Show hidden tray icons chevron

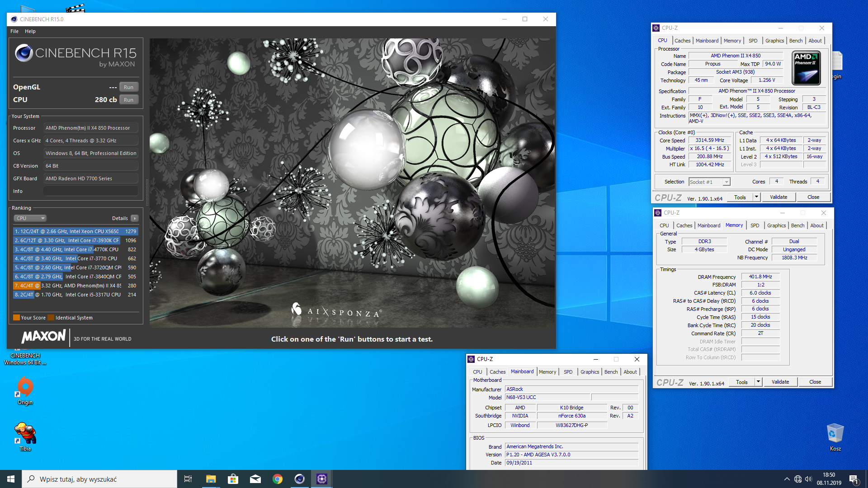787,479
